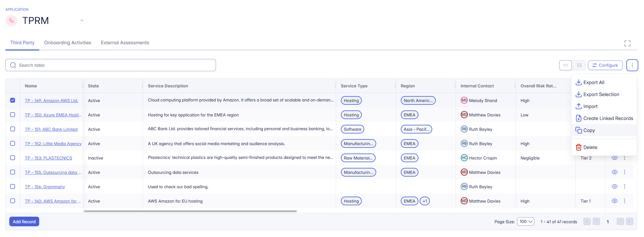644x237 pixels.
Task: Expand the TPRM application switcher chevron
Action: pyautogui.click(x=82, y=20)
